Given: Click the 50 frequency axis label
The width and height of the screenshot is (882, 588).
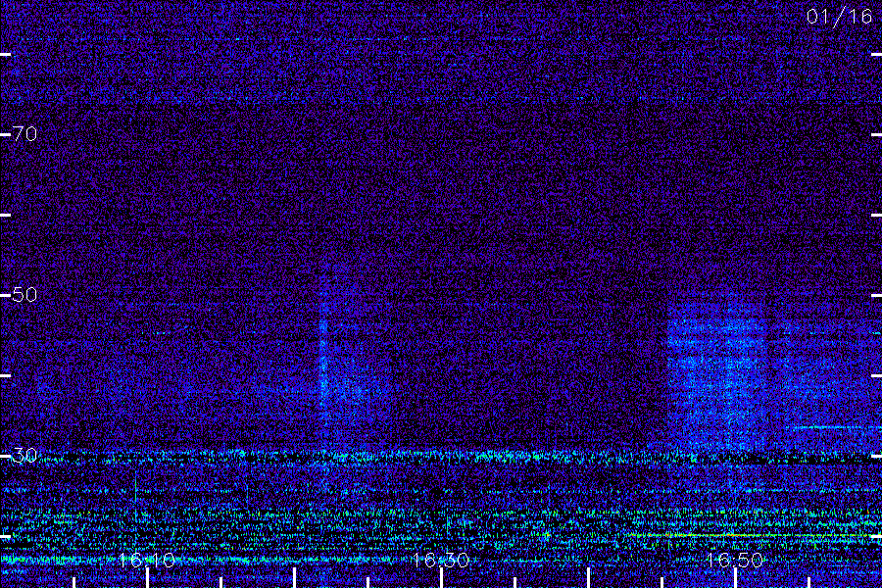Looking at the screenshot, I should (x=25, y=294).
